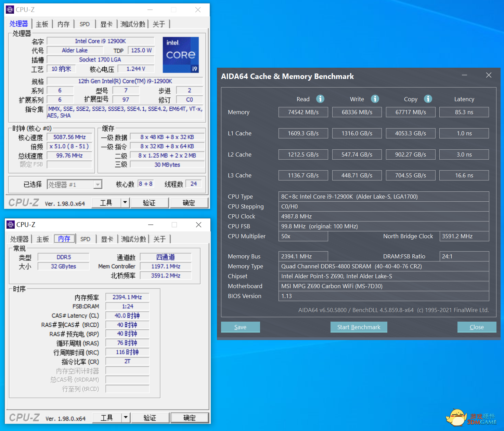The image size is (504, 431).
Task: Select the 显卡 tab in top CPU-Z
Action: (106, 24)
